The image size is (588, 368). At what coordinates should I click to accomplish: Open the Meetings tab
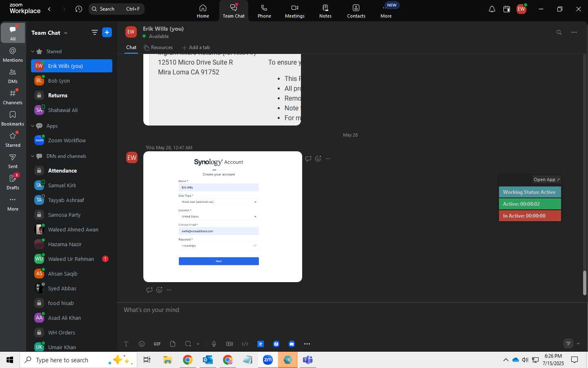coord(295,11)
